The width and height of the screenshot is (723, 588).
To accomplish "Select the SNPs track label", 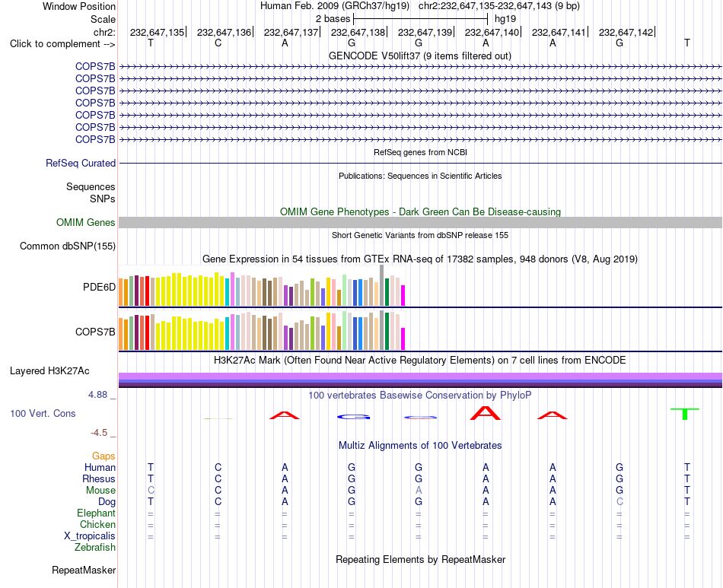I will pos(103,199).
